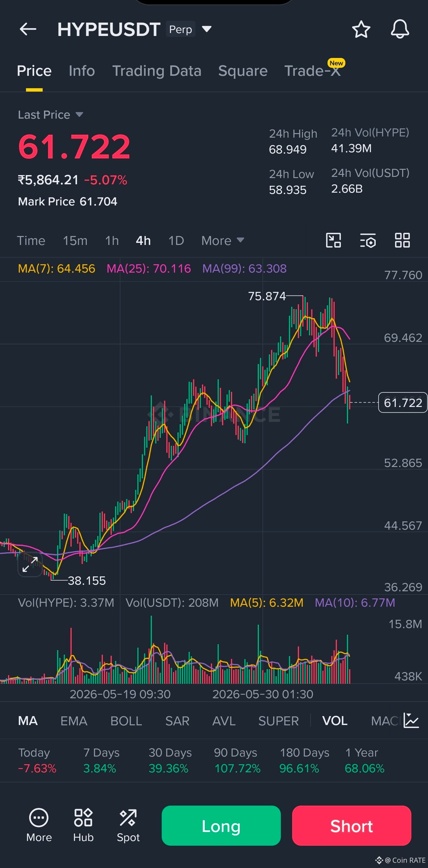
Task: Switch to the Info tab
Action: 82,71
